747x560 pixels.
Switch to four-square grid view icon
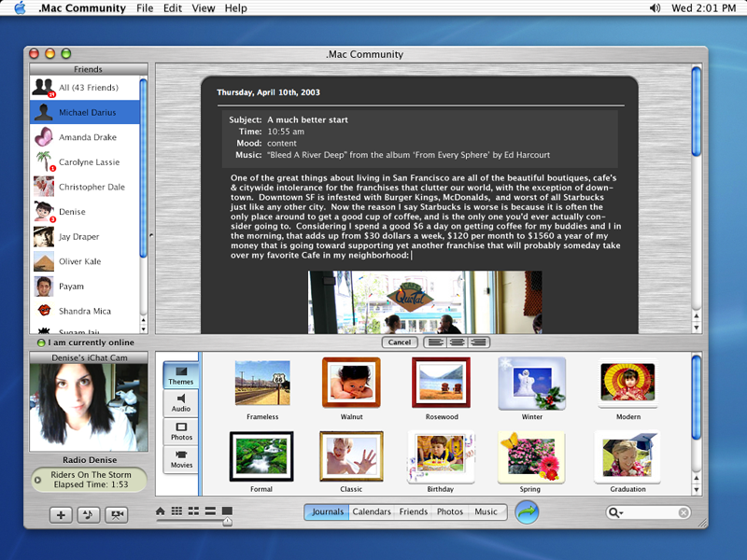[193, 511]
